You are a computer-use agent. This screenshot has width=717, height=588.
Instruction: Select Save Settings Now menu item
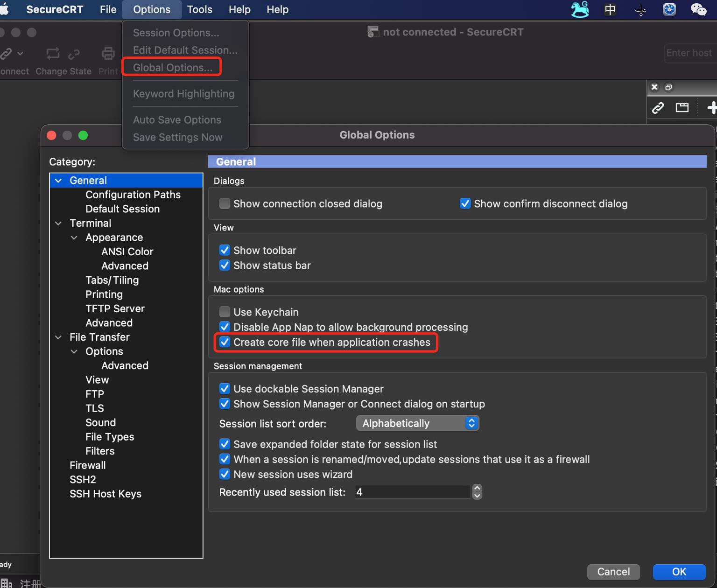[x=177, y=137]
